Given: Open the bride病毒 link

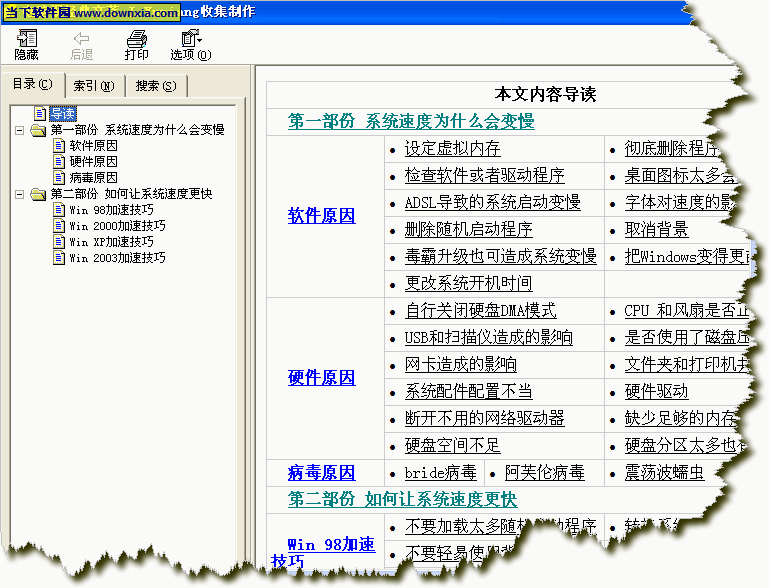Looking at the screenshot, I should (440, 473).
